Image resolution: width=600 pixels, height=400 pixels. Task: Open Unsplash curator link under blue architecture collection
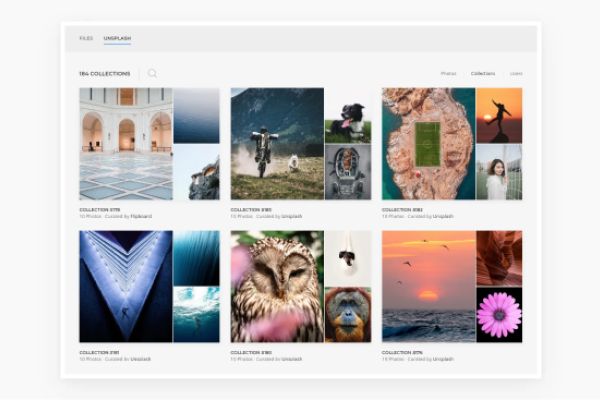pos(140,359)
